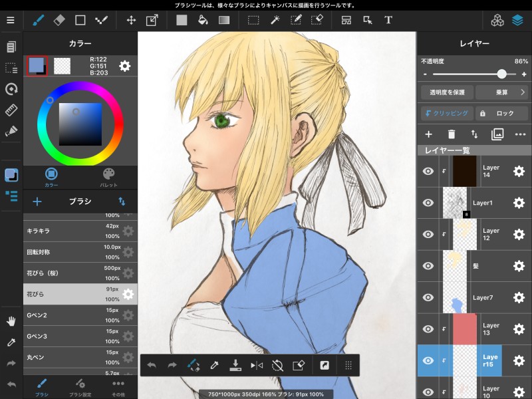
Task: Switch to the ブラシ設定 bottom tab
Action: [80, 388]
